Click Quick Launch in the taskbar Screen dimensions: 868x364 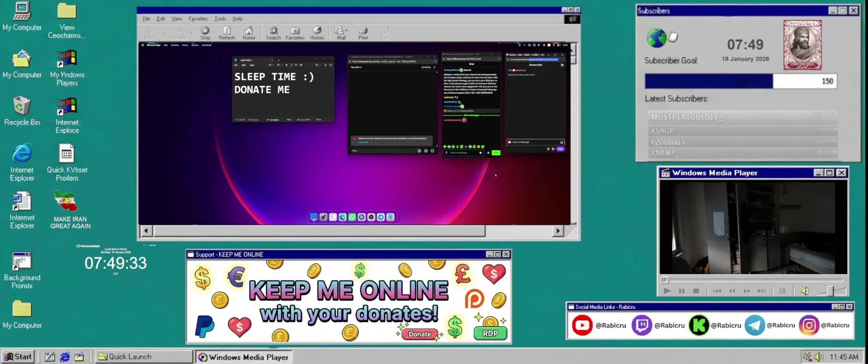(x=144, y=356)
